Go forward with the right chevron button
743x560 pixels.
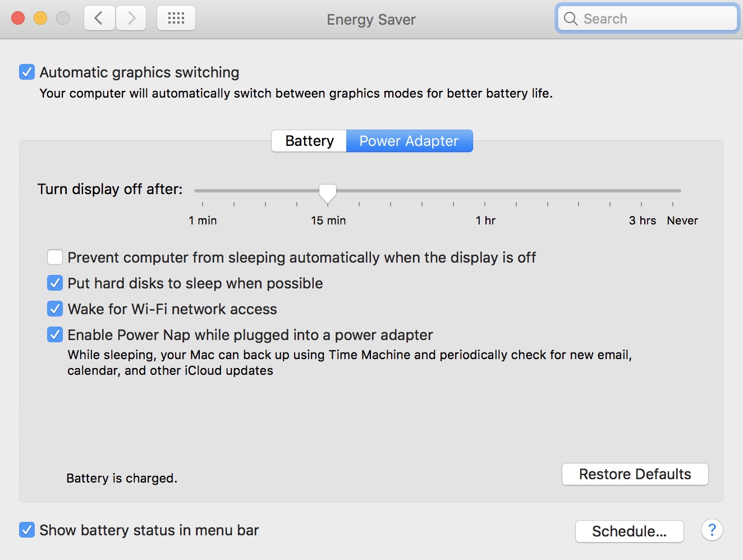click(x=131, y=19)
